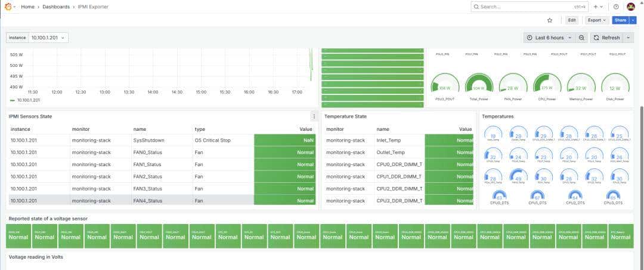
Task: Expand the instance 10.100.1.201 dropdown
Action: click(48, 38)
